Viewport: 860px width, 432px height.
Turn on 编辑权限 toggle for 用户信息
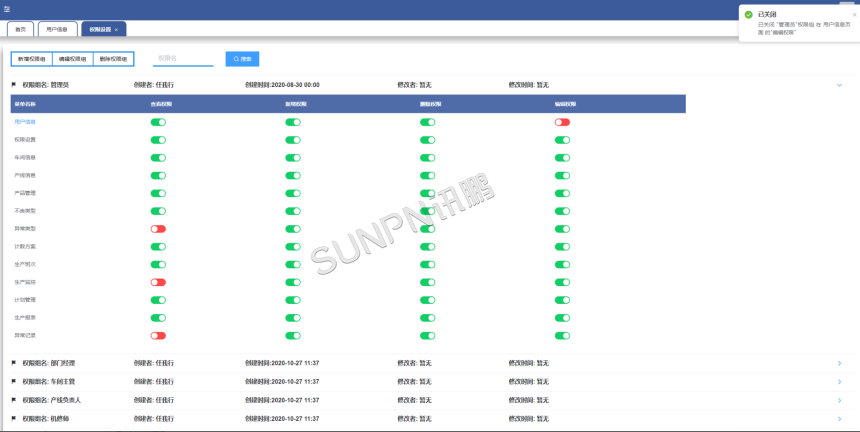click(x=562, y=122)
